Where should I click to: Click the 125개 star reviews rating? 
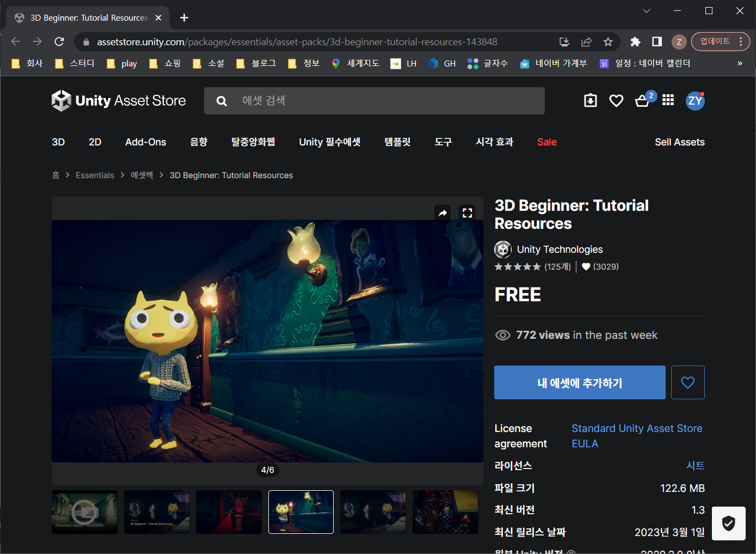[533, 267]
